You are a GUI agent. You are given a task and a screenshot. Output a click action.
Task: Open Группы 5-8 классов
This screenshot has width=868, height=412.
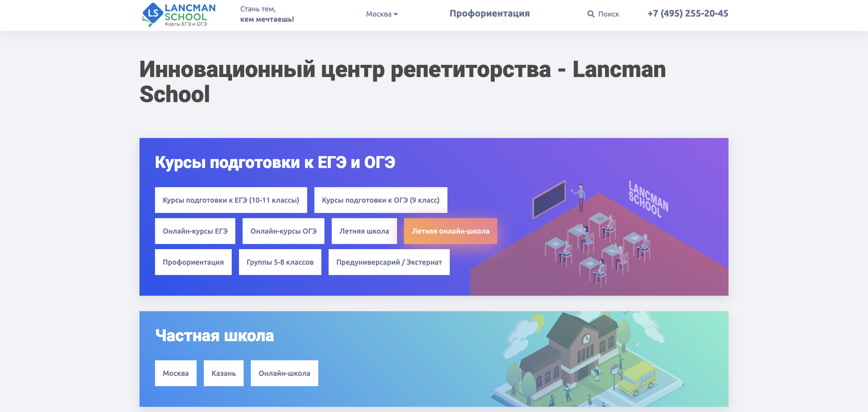(280, 262)
